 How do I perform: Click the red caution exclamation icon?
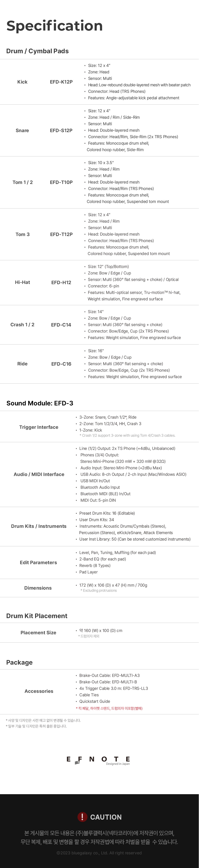click(82, 817)
